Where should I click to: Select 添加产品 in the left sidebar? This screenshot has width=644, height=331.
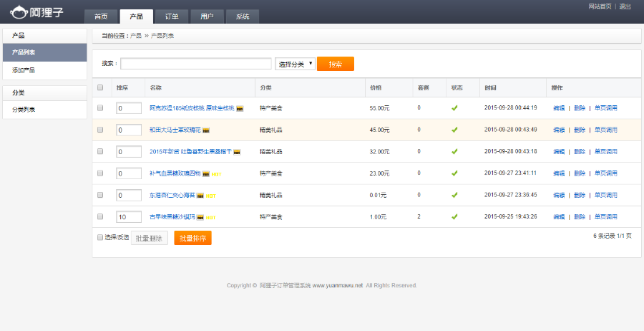coord(24,70)
